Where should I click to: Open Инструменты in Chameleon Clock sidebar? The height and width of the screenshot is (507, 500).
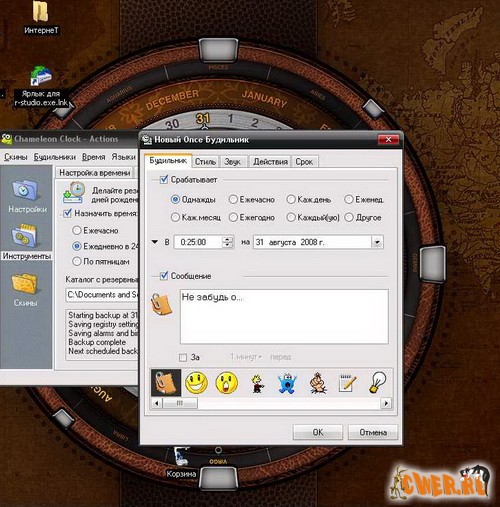coord(27,242)
